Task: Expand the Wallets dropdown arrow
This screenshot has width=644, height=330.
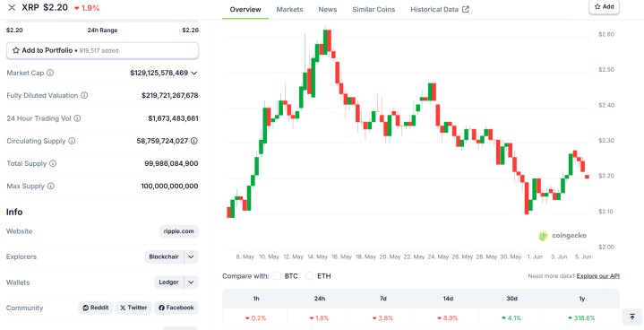Action: (x=192, y=282)
